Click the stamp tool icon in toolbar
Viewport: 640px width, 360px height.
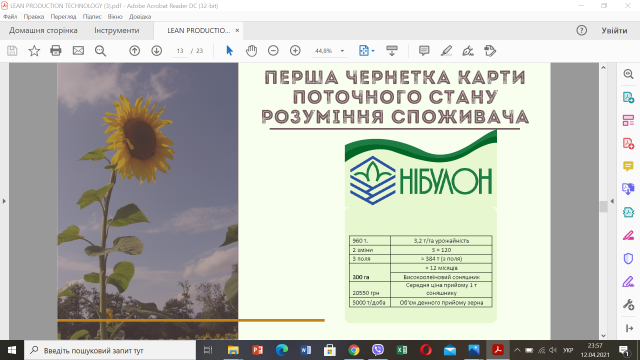(x=490, y=51)
